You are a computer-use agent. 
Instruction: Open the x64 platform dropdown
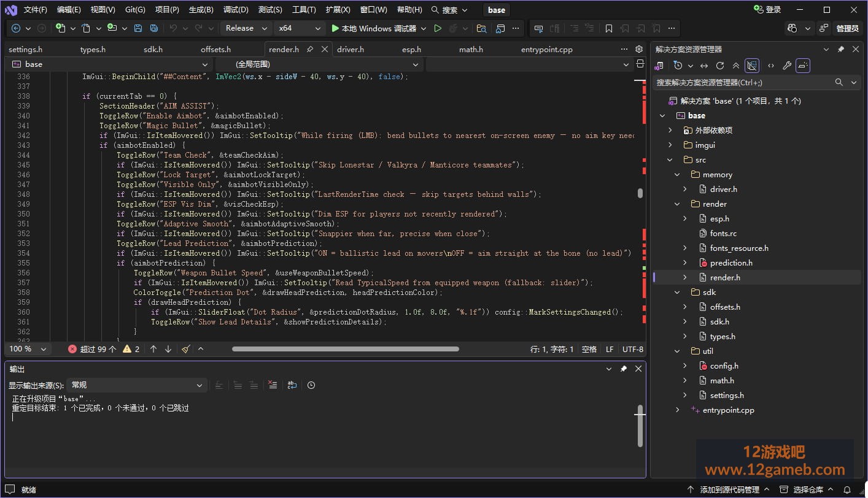point(300,28)
